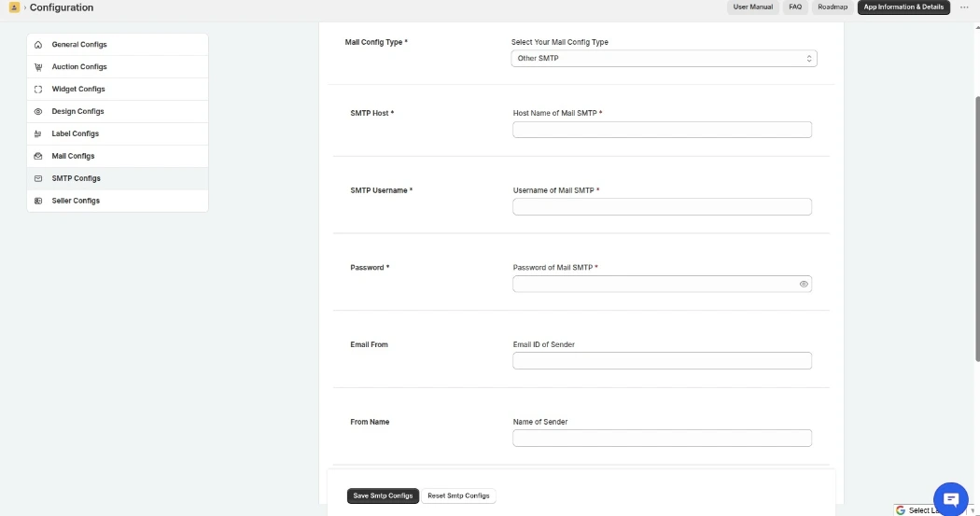Select SMTP Configs in sidebar
This screenshot has width=980, height=516.
pyautogui.click(x=118, y=178)
